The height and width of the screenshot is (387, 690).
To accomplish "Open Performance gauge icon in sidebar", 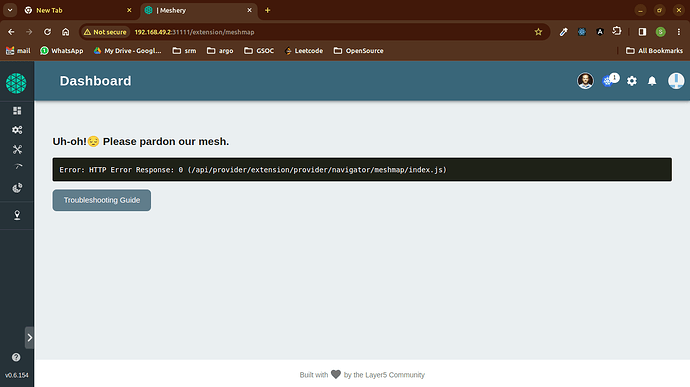I will point(18,167).
